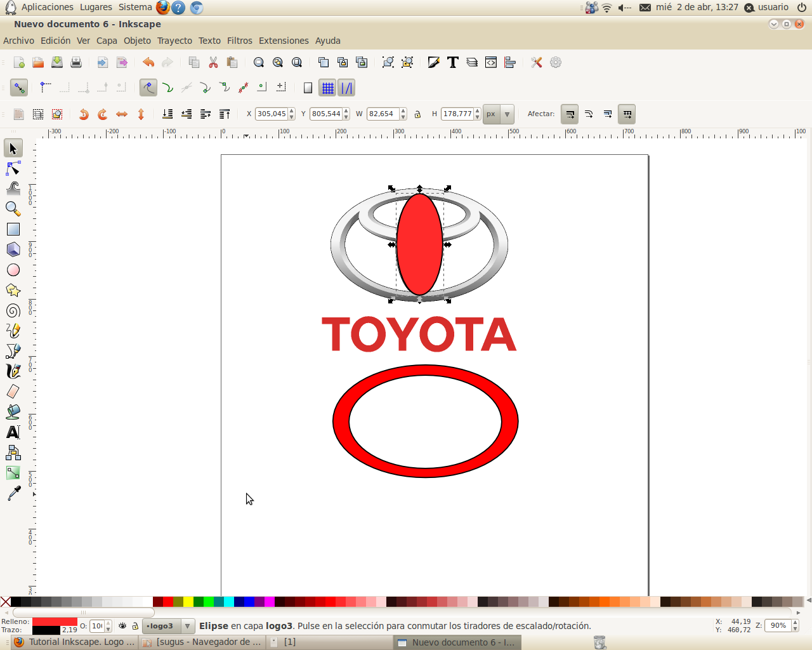The image size is (812, 650).
Task: Pick cyan swatch in palette
Action: click(229, 602)
